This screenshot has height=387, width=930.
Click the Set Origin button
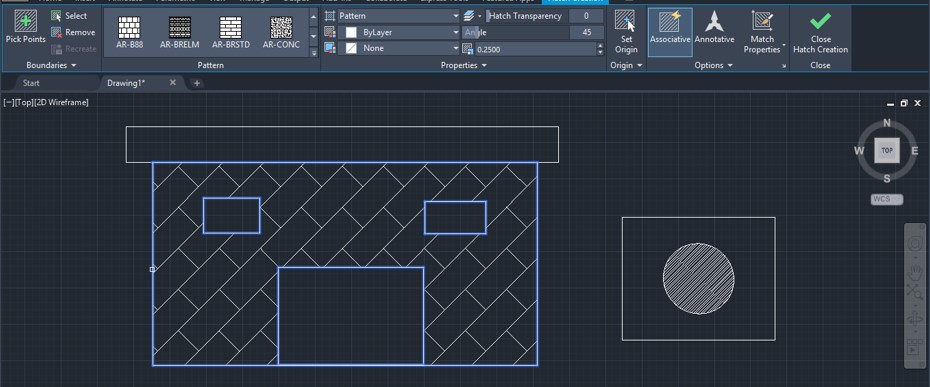(626, 32)
